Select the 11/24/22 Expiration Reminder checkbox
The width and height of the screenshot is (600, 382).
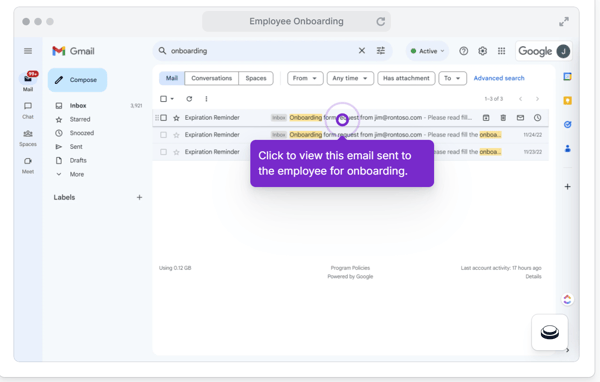163,135
